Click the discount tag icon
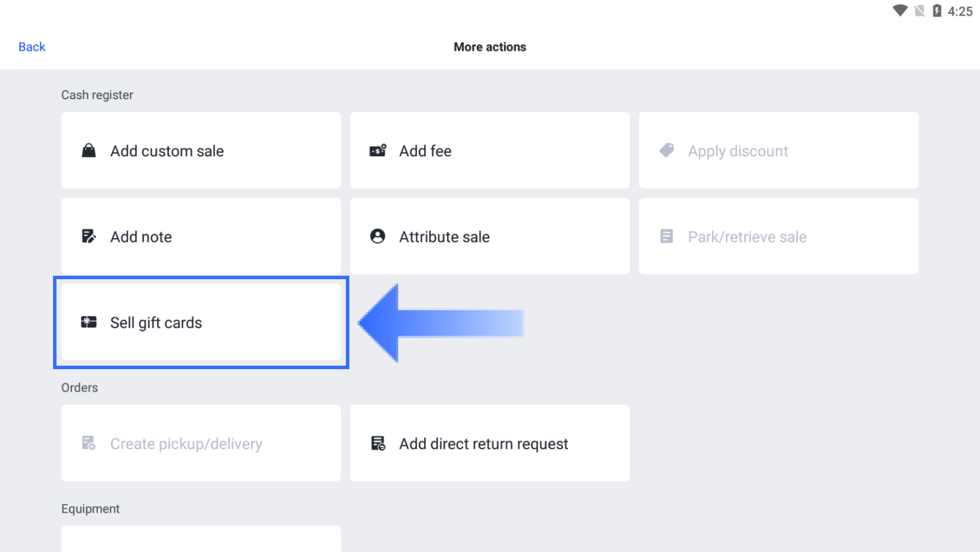This screenshot has height=552, width=980. 666,151
